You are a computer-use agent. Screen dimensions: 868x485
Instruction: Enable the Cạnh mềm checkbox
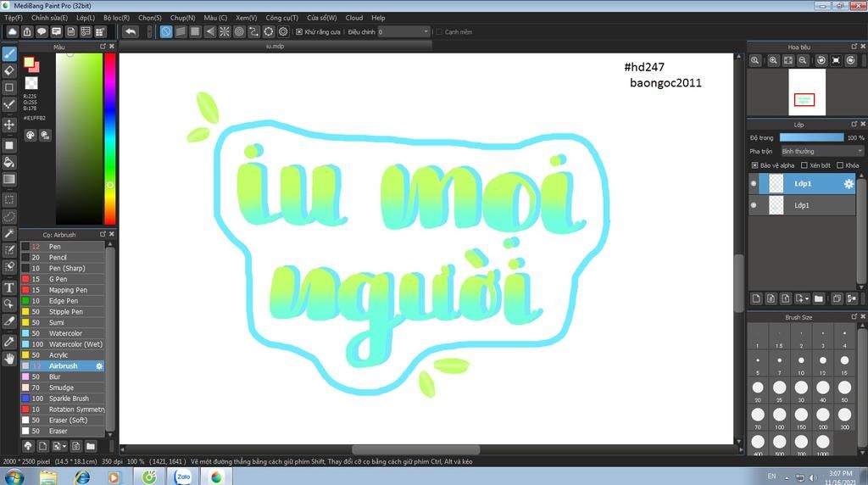[439, 32]
